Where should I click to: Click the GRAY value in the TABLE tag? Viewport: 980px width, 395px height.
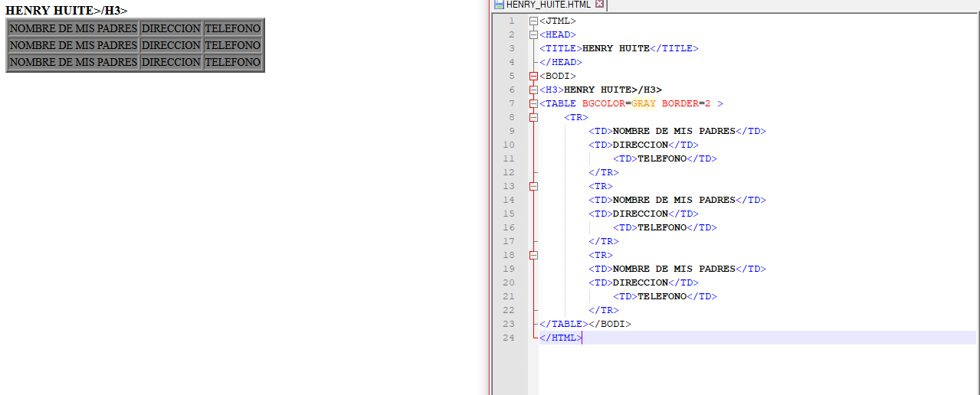click(644, 103)
